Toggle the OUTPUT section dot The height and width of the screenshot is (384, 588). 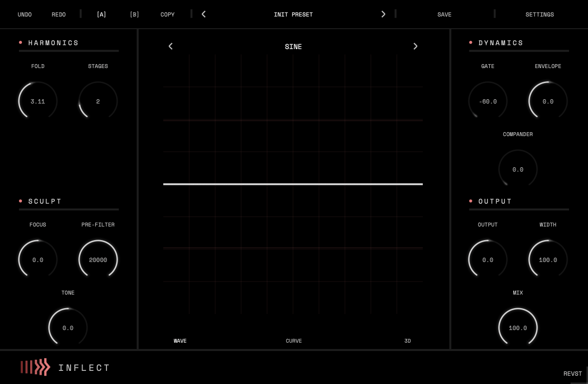[x=471, y=201]
